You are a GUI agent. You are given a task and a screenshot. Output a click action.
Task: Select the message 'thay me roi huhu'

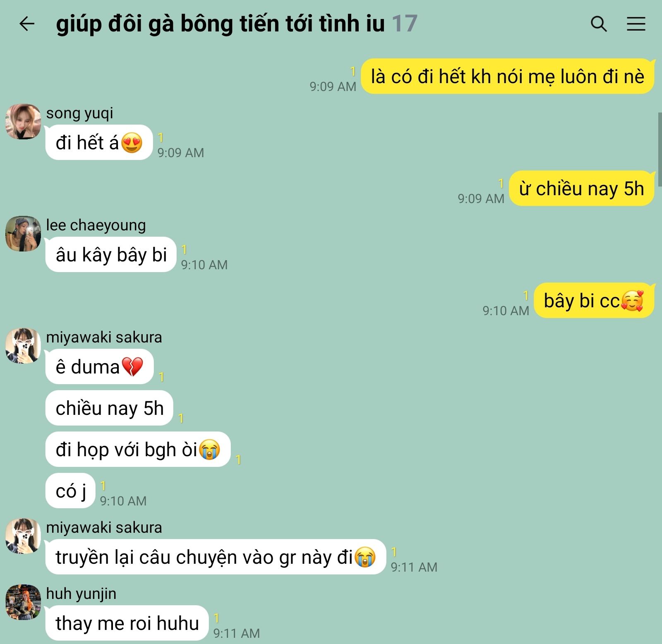127,623
